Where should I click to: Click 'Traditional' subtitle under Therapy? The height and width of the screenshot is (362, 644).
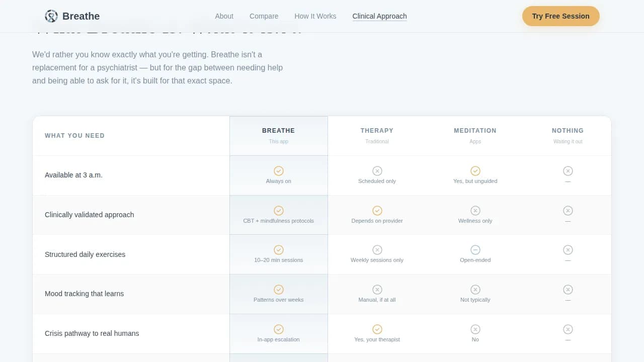(x=377, y=142)
